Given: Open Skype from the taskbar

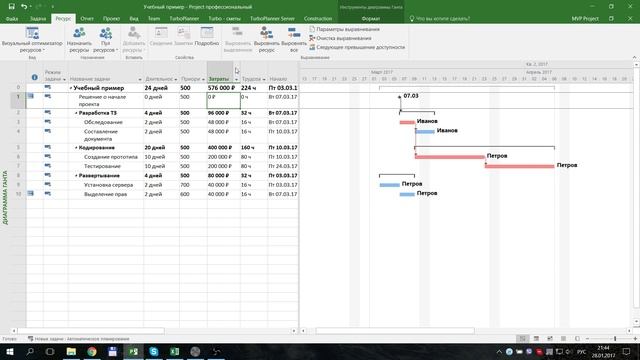Looking at the screenshot, I should point(153,351).
